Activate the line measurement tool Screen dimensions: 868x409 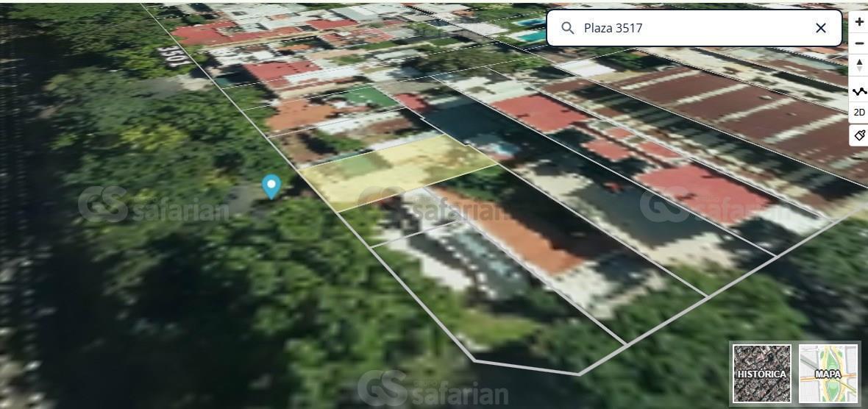pos(859,91)
